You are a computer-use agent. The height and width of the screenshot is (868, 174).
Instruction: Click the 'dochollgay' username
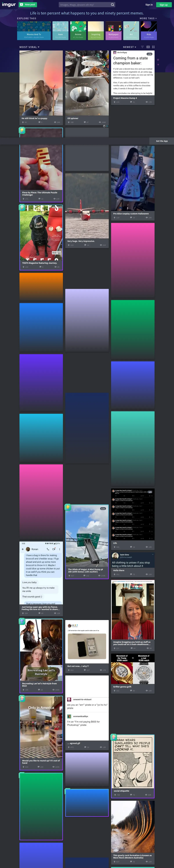122,53
